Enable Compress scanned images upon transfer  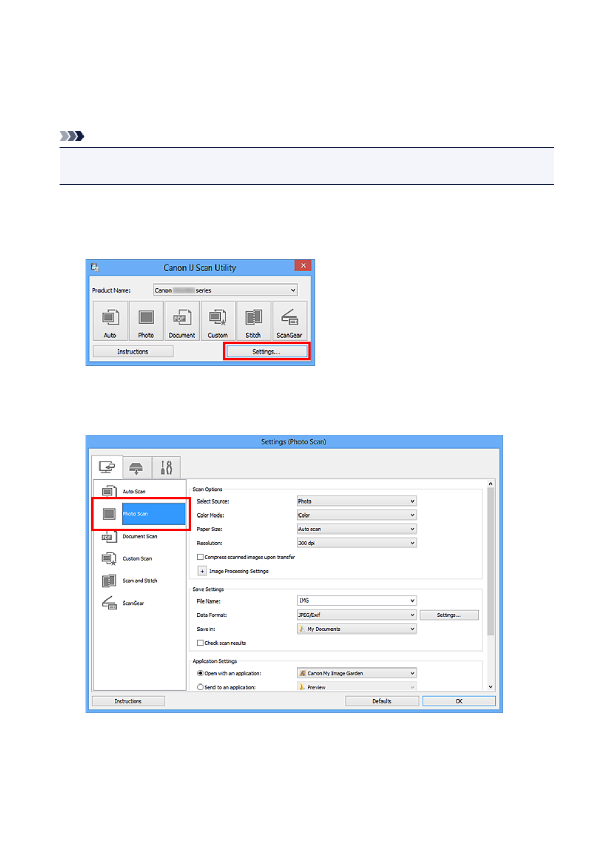[201, 557]
